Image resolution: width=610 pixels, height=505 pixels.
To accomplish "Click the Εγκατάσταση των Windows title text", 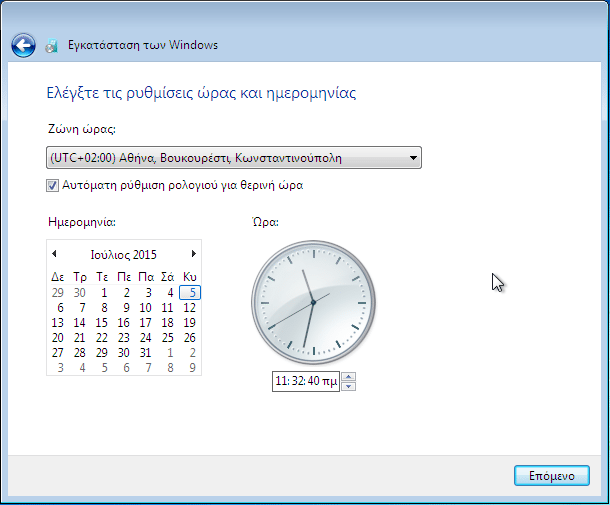I will [x=143, y=45].
